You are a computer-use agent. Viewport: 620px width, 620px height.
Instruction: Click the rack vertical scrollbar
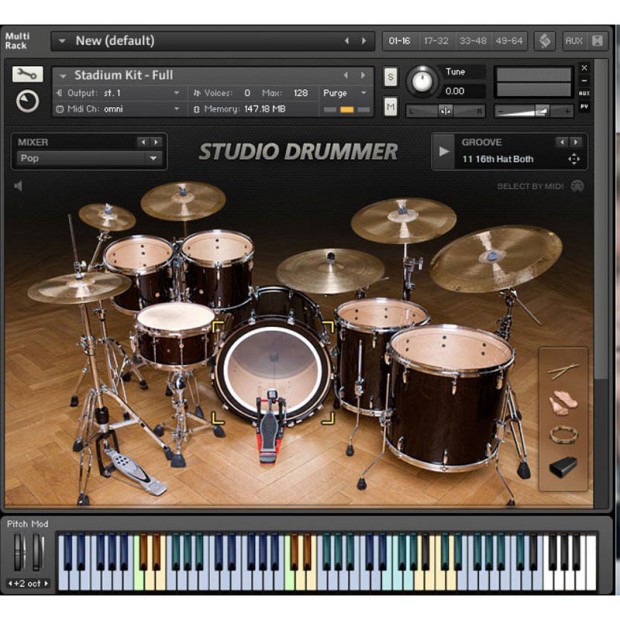click(x=601, y=219)
